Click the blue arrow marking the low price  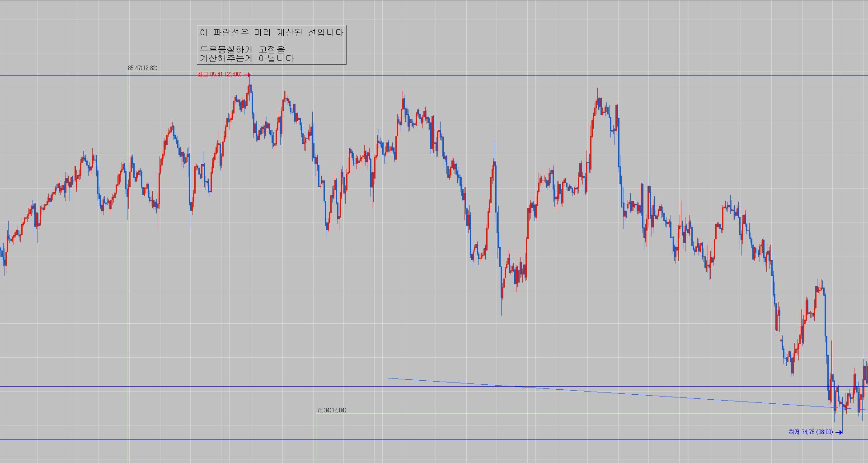[x=839, y=432]
